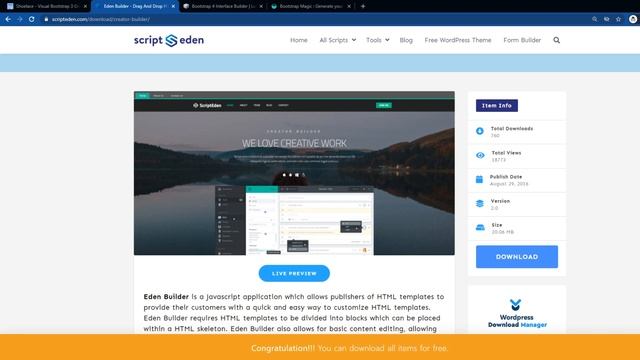Open a new browser tab
This screenshot has width=640, height=360.
point(363,6)
